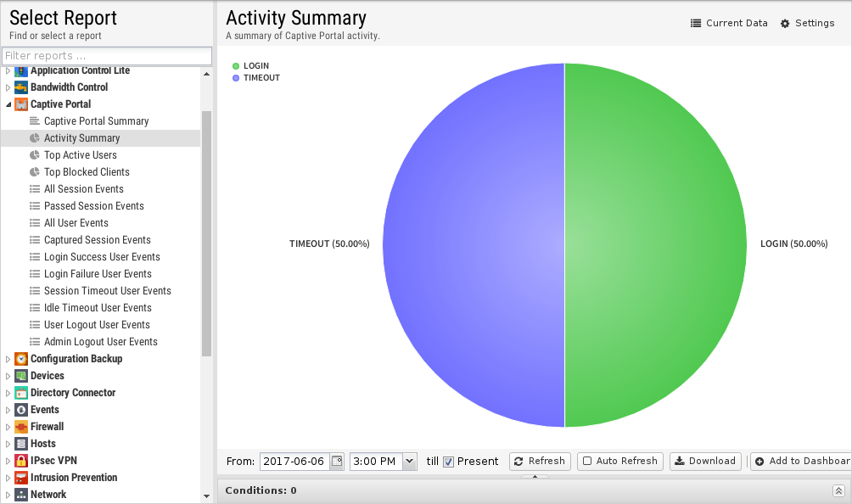Screen dimensions: 852x504
Task: Open Login Success User Events report
Action: point(102,257)
